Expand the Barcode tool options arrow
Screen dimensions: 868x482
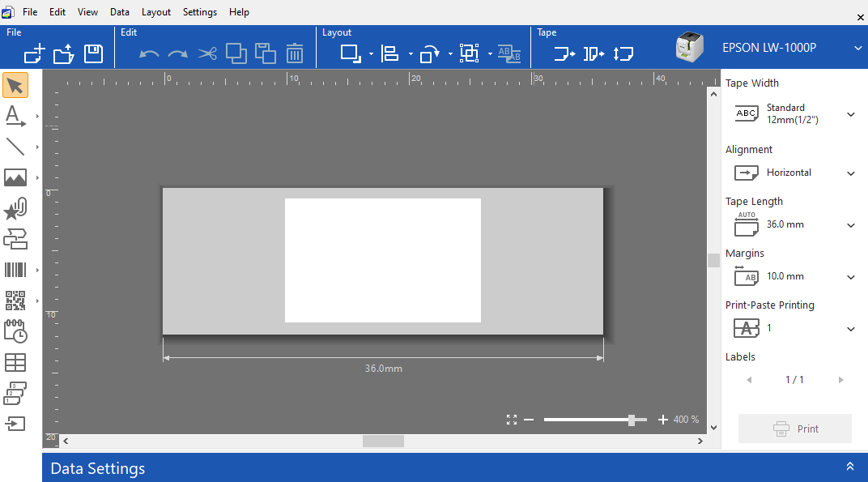pyautogui.click(x=37, y=271)
